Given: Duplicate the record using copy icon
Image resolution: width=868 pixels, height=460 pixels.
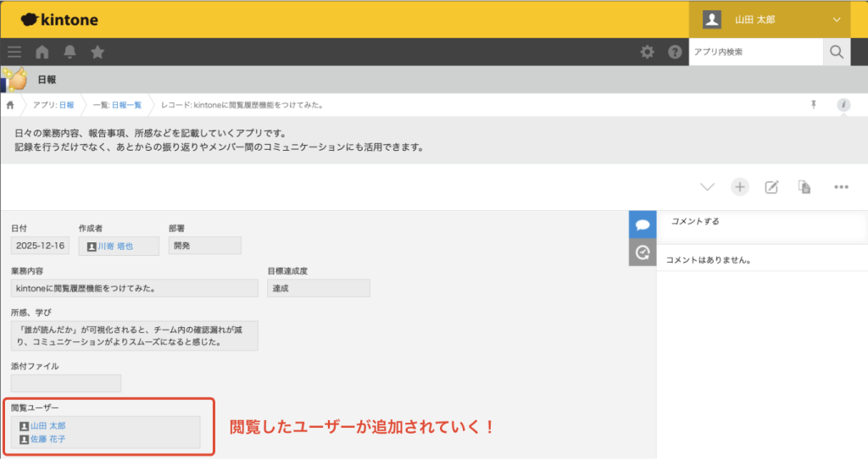Looking at the screenshot, I should point(804,187).
